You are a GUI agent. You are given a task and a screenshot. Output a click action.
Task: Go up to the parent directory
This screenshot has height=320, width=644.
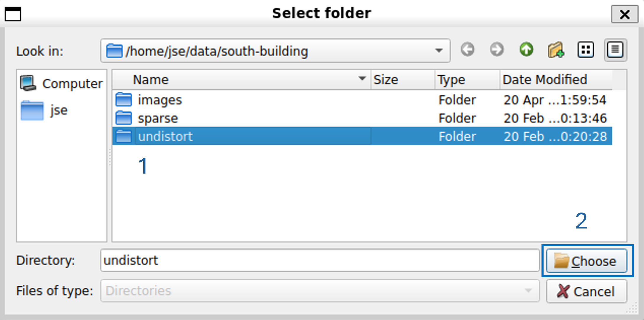[x=526, y=50]
